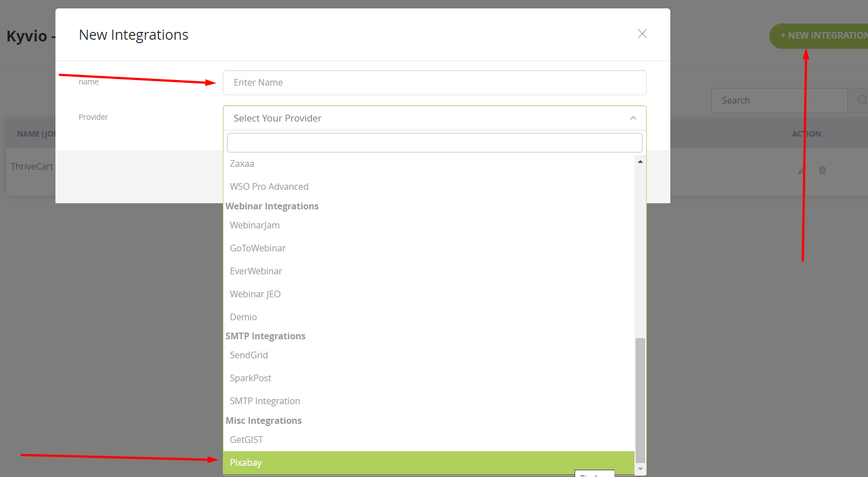
Task: Delete the ThriveCart integration row
Action: pyautogui.click(x=822, y=170)
